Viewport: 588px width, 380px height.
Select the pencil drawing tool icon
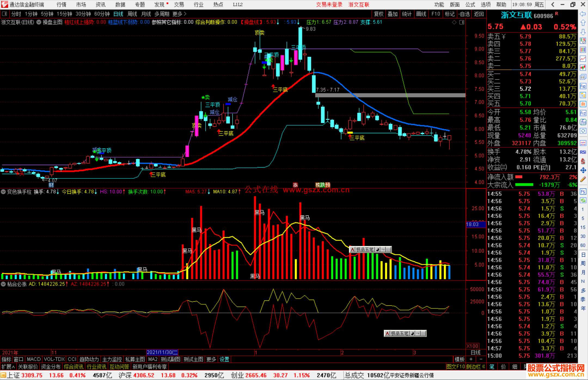583,179
